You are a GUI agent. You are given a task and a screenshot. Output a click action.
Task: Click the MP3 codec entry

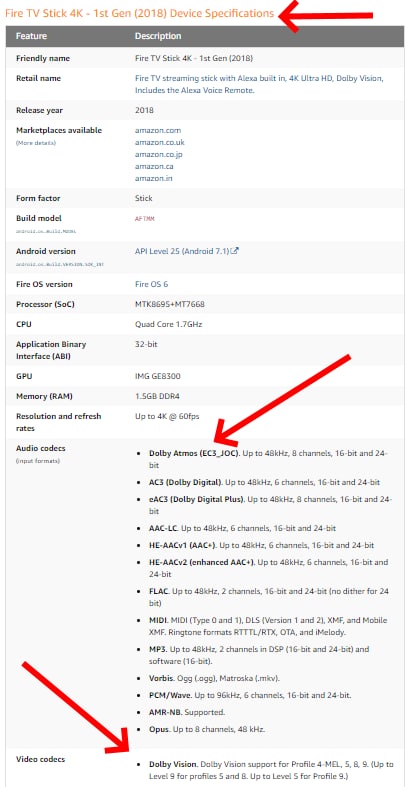pos(259,655)
